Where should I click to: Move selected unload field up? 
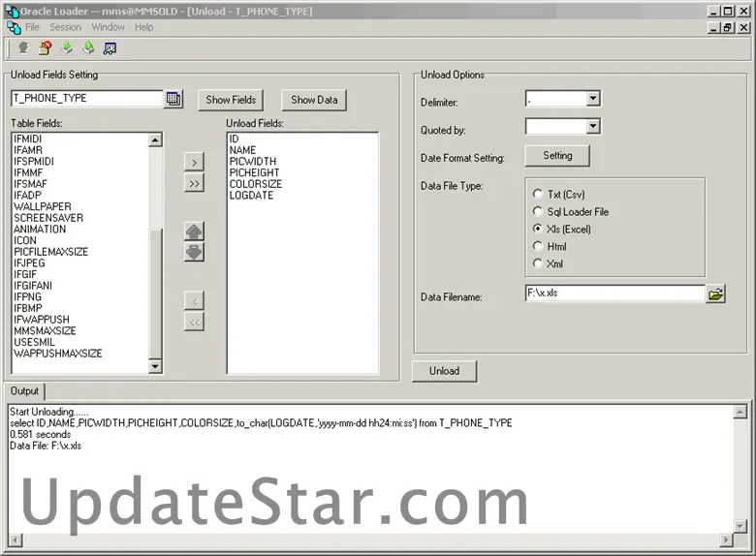tap(194, 232)
